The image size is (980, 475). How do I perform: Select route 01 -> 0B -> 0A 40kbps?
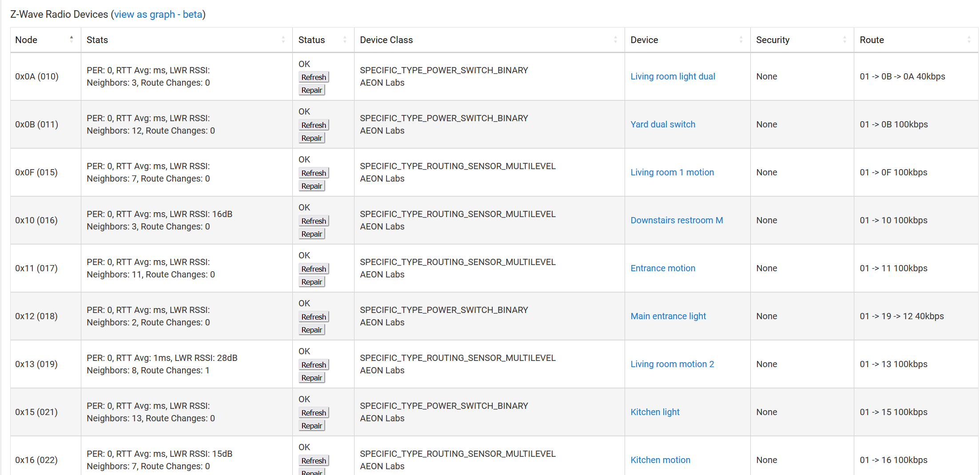[x=902, y=76]
